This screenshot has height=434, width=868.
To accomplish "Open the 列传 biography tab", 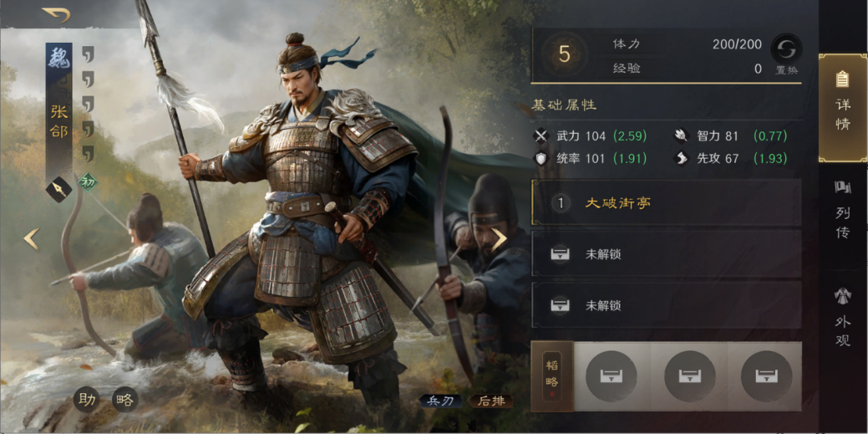I will [x=843, y=210].
